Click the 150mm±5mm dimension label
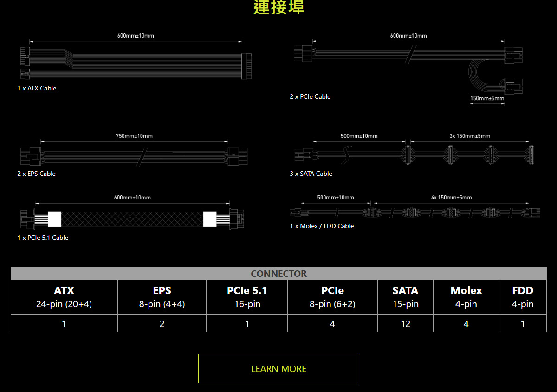The height and width of the screenshot is (392, 557). pos(487,98)
